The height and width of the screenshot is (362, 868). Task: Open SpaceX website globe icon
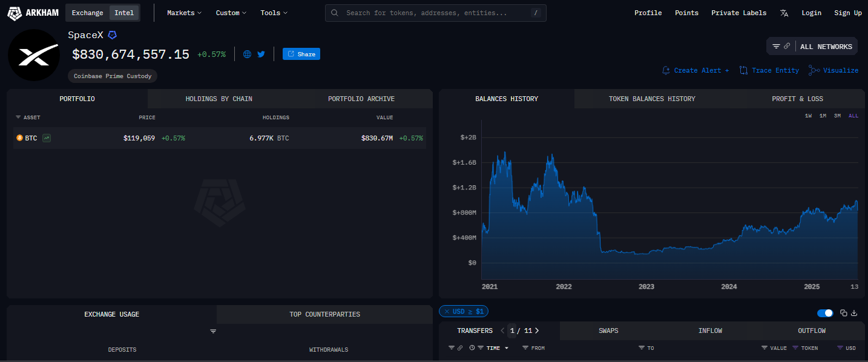click(x=247, y=54)
